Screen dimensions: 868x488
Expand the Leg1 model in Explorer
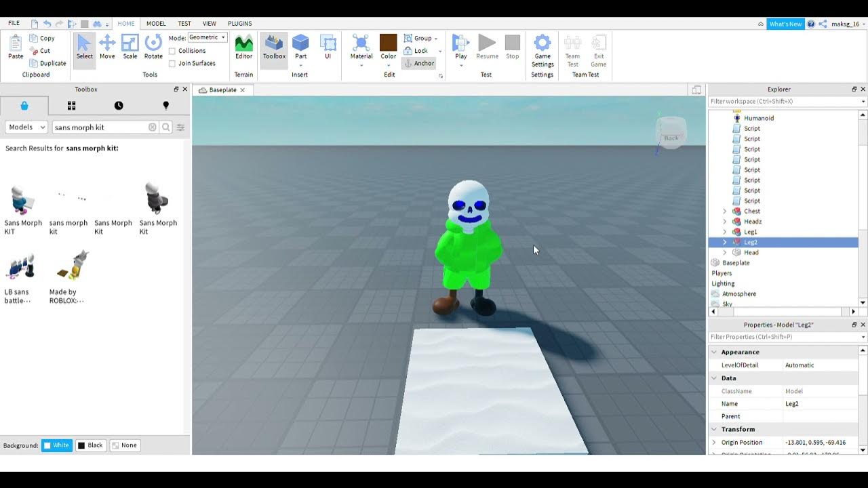point(724,232)
